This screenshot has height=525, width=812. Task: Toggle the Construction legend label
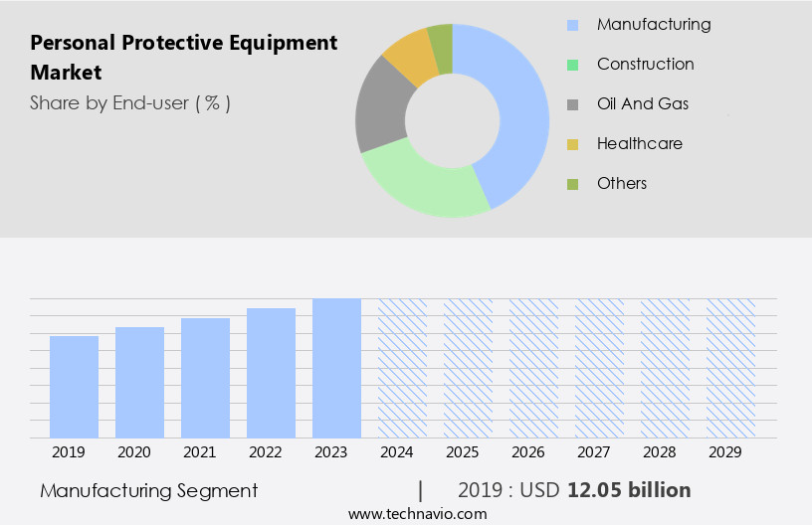(x=645, y=64)
